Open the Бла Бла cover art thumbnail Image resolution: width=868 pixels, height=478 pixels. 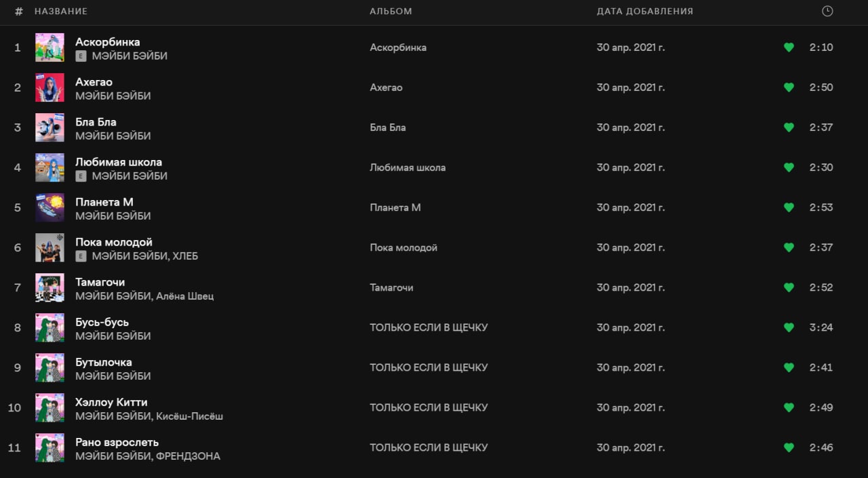point(50,127)
